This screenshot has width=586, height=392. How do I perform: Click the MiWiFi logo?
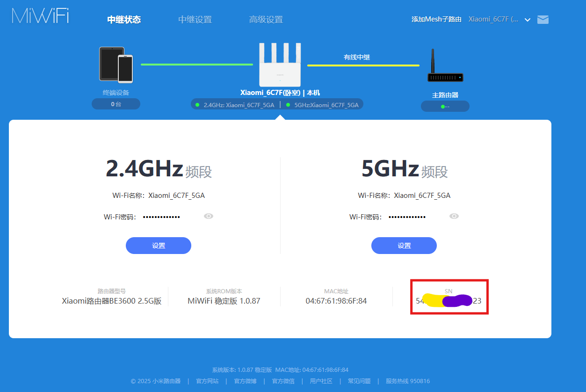point(40,16)
